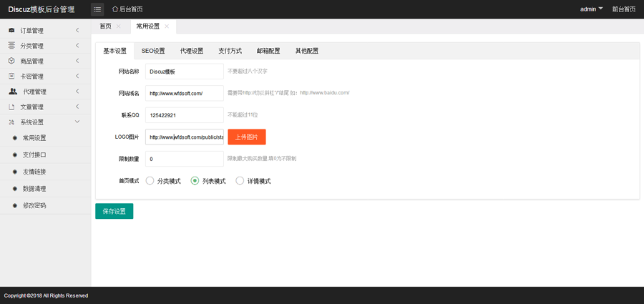The image size is (644, 304).
Task: Click the LOGO图片 URL input field
Action: [185, 137]
